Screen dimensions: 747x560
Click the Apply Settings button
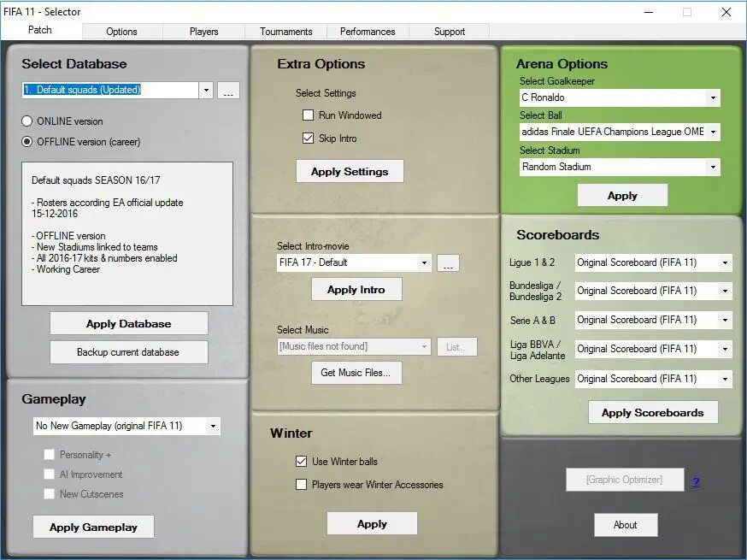tap(350, 171)
